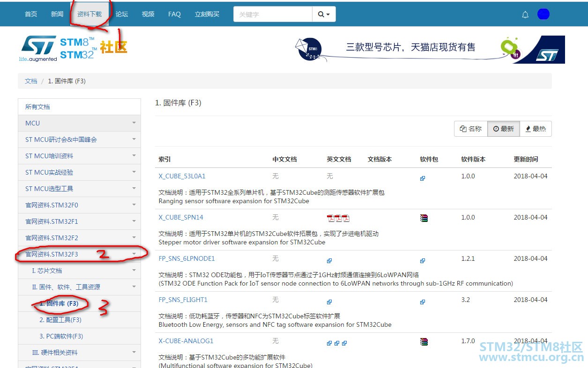Expand ST MCU培训资料 section
This screenshot has width=588, height=368.
pos(79,156)
